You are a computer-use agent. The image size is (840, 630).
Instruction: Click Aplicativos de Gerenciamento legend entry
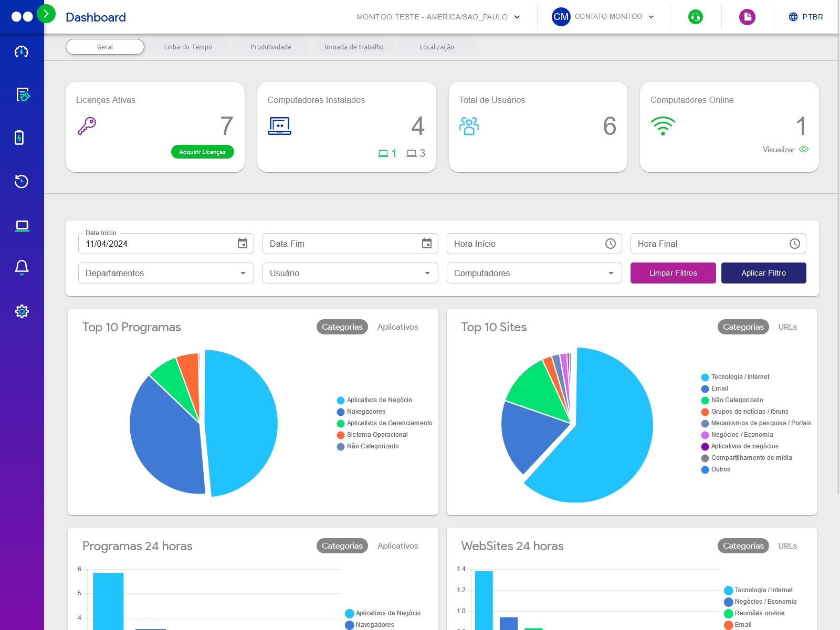coord(385,423)
